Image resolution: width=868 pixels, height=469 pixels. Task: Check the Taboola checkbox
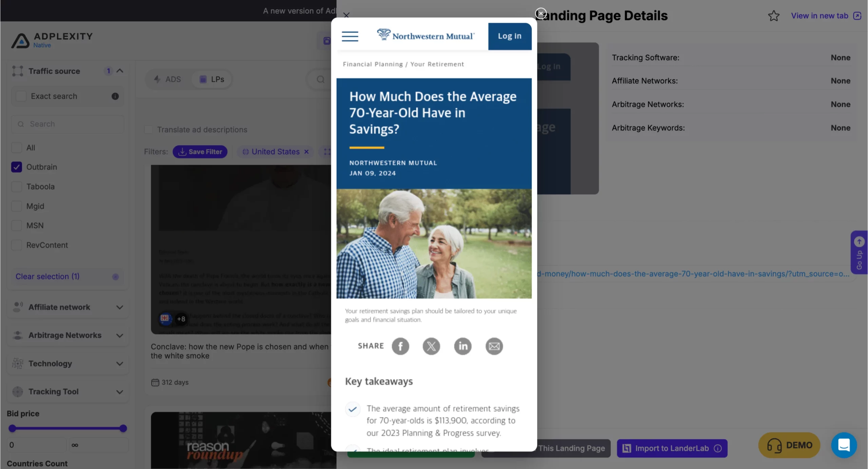[17, 187]
